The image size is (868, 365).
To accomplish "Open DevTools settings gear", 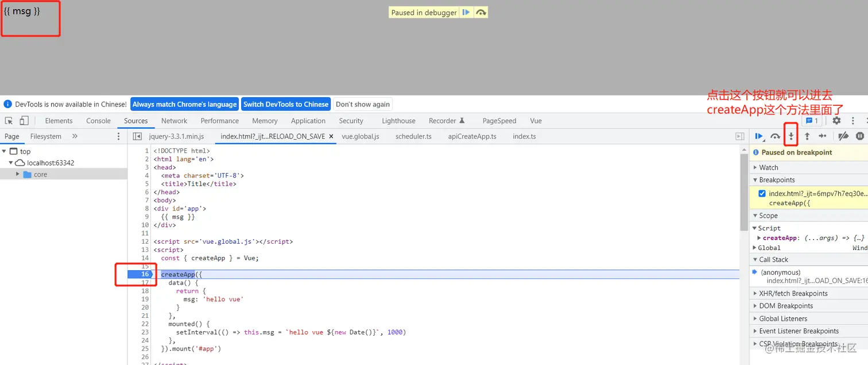I will point(836,121).
